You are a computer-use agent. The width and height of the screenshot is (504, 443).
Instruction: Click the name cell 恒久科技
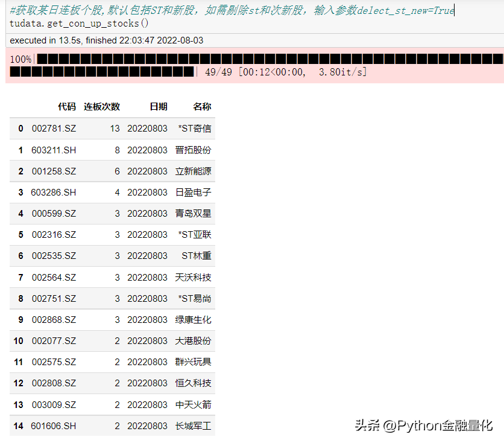tap(193, 383)
